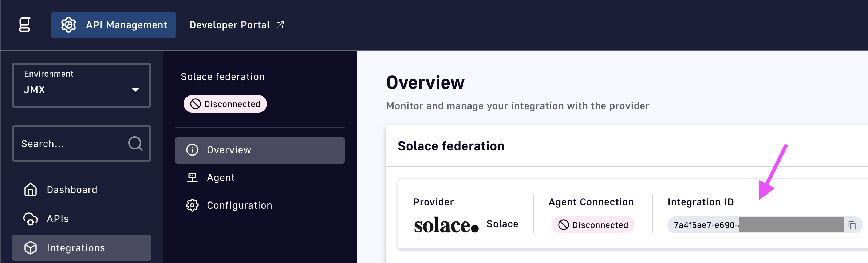Copy the Integration ID to clipboard
Viewport: 868px width, 263px height.
(x=852, y=225)
